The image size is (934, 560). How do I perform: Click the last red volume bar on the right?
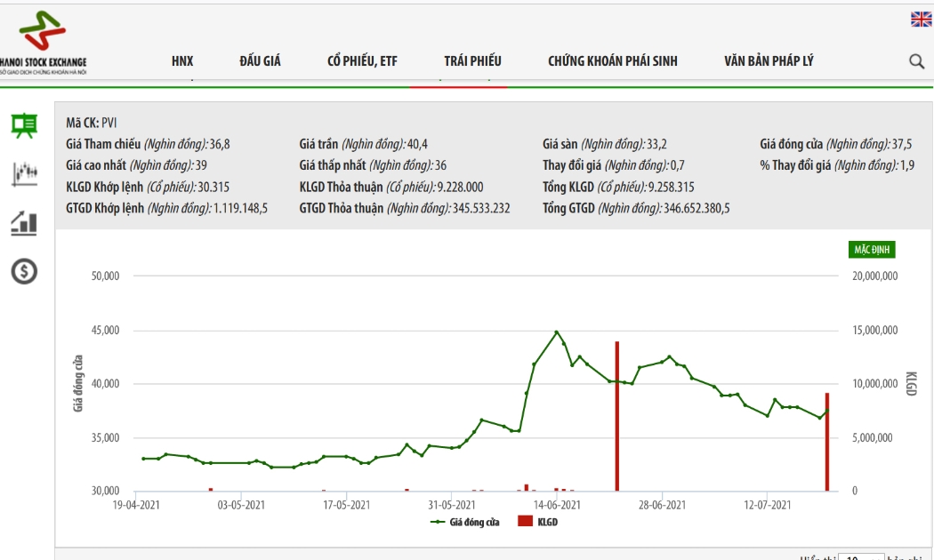(x=826, y=442)
